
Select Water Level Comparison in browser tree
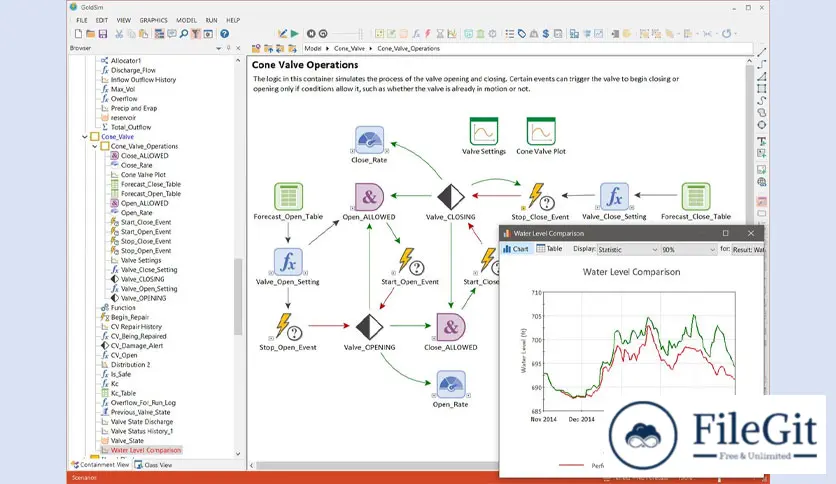(x=146, y=450)
